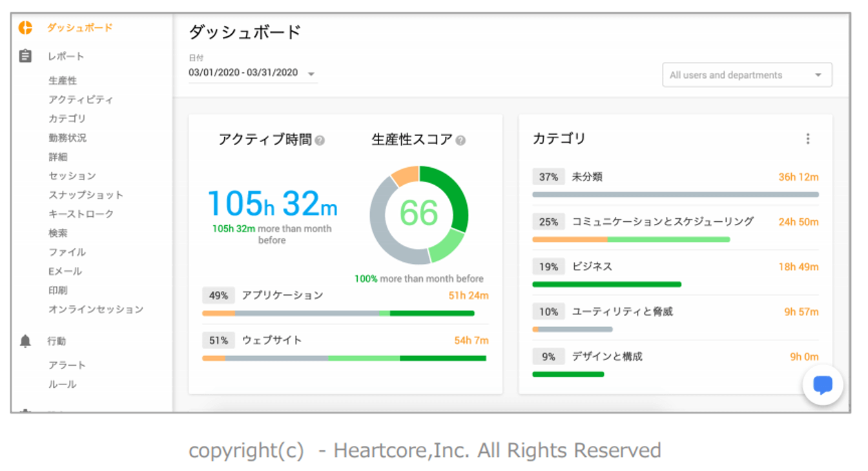The height and width of the screenshot is (471, 868).
Task: Click the 49% application percentage badge
Action: pos(218,296)
